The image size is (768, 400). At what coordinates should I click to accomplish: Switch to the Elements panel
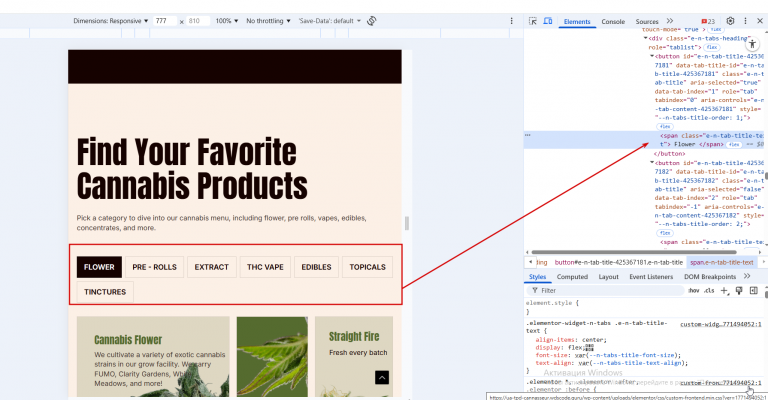point(577,22)
